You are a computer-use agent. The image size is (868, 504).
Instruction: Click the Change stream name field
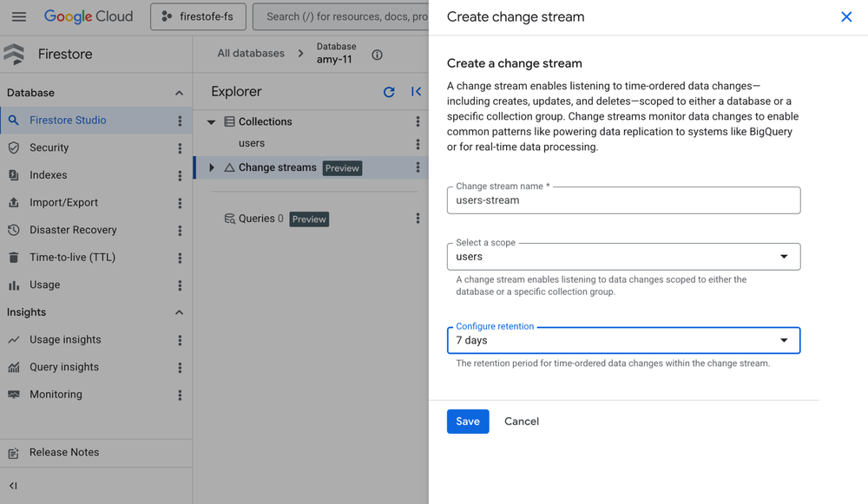click(623, 200)
